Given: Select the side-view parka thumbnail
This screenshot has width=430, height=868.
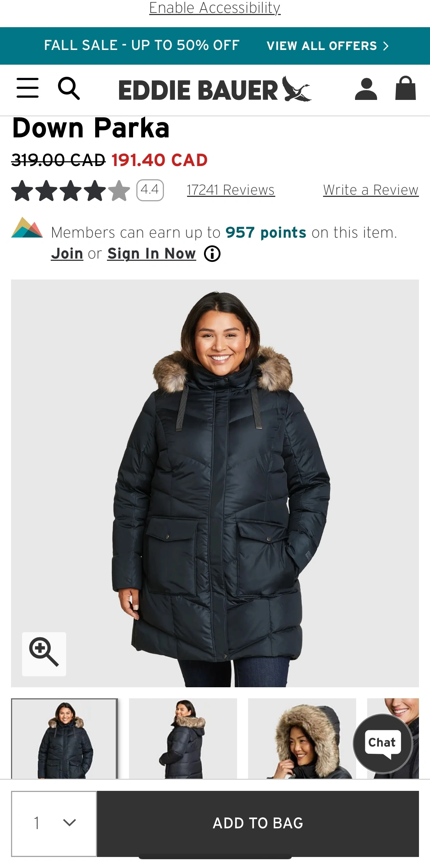Looking at the screenshot, I should tap(183, 738).
